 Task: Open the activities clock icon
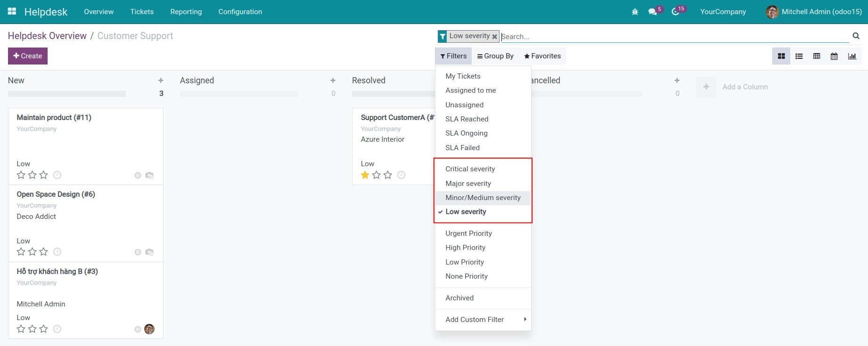coord(675,12)
